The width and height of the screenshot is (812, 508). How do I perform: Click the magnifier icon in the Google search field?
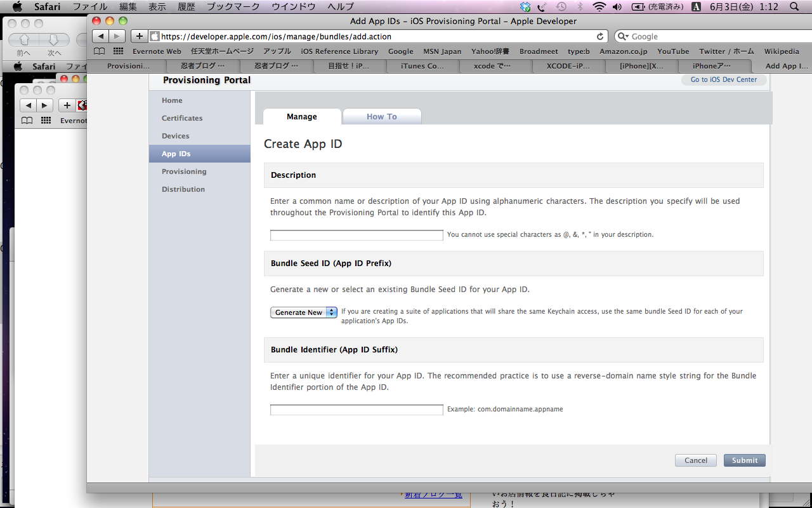(x=624, y=36)
